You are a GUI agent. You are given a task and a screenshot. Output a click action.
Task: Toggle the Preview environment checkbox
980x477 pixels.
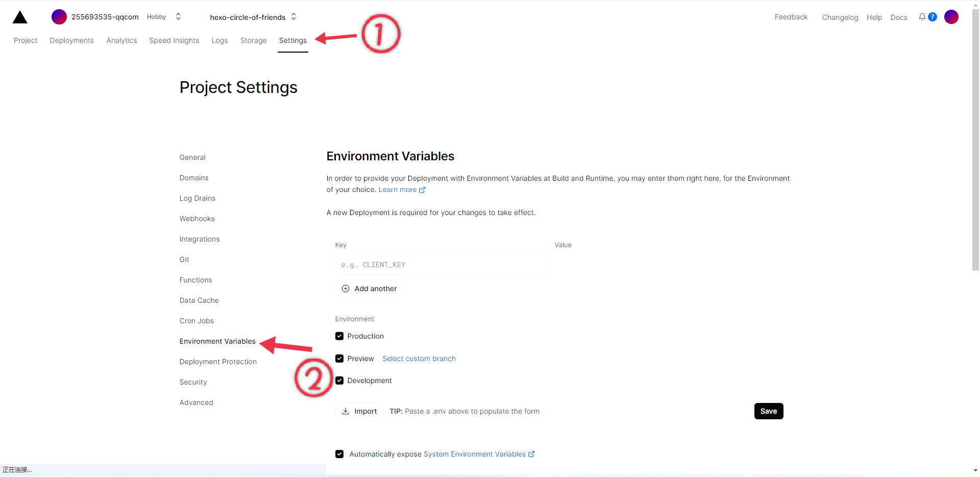[339, 359]
